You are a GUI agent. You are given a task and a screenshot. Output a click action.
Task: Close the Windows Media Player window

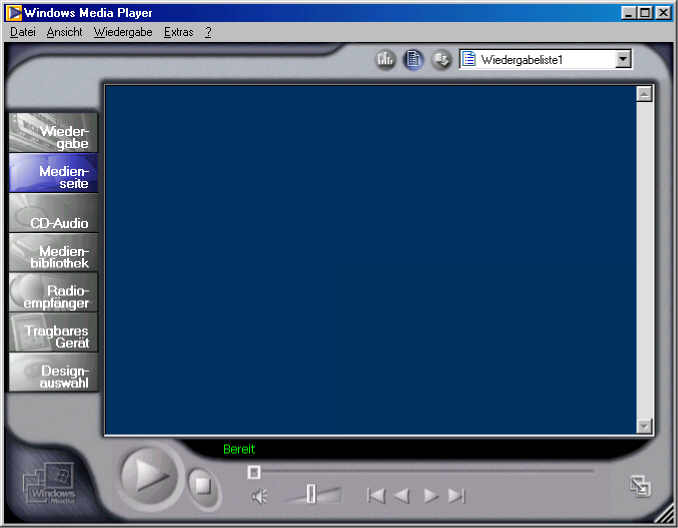[x=663, y=13]
